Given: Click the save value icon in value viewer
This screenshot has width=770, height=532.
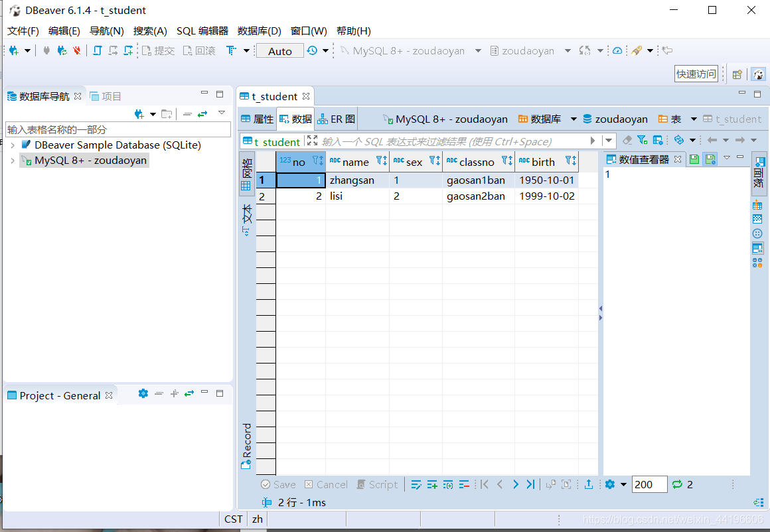Looking at the screenshot, I should point(694,159).
